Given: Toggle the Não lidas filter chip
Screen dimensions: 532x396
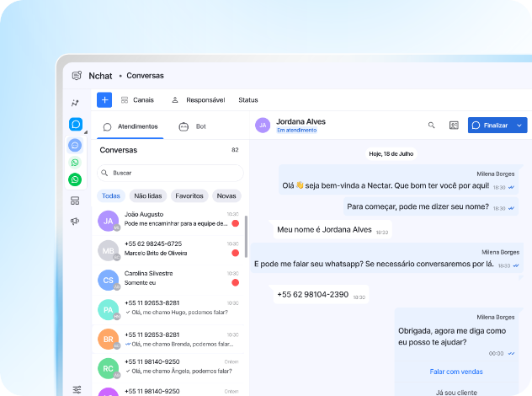Looking at the screenshot, I should coord(148,195).
